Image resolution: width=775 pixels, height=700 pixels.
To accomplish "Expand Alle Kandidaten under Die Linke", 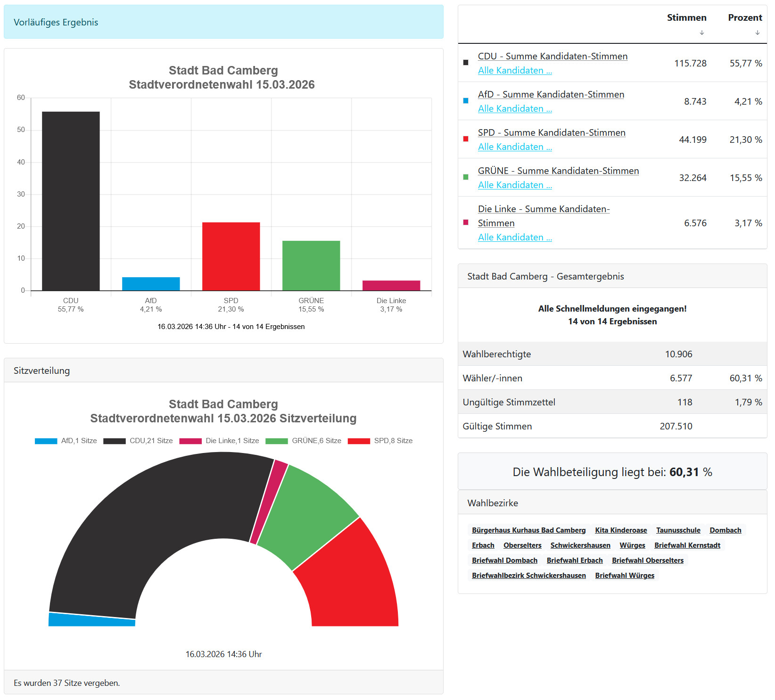I will pyautogui.click(x=515, y=237).
